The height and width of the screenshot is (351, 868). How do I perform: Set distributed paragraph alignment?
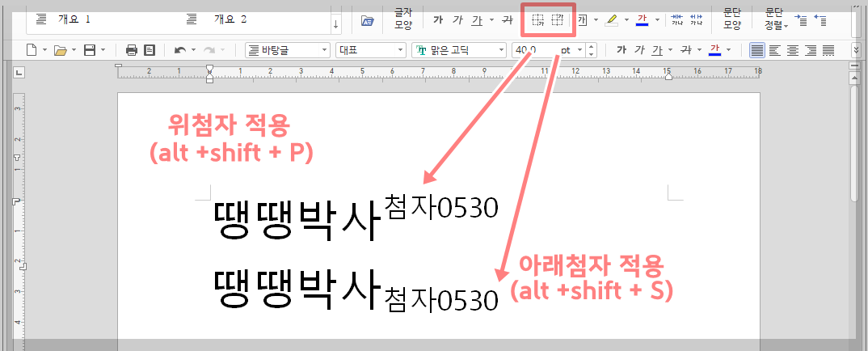pyautogui.click(x=828, y=50)
